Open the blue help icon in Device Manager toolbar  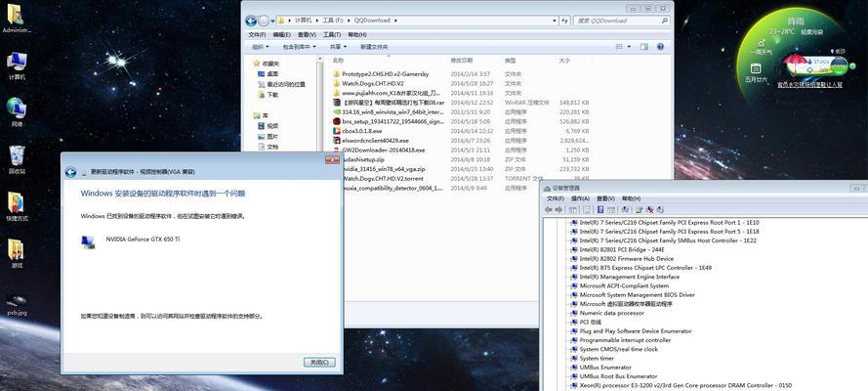[600, 210]
